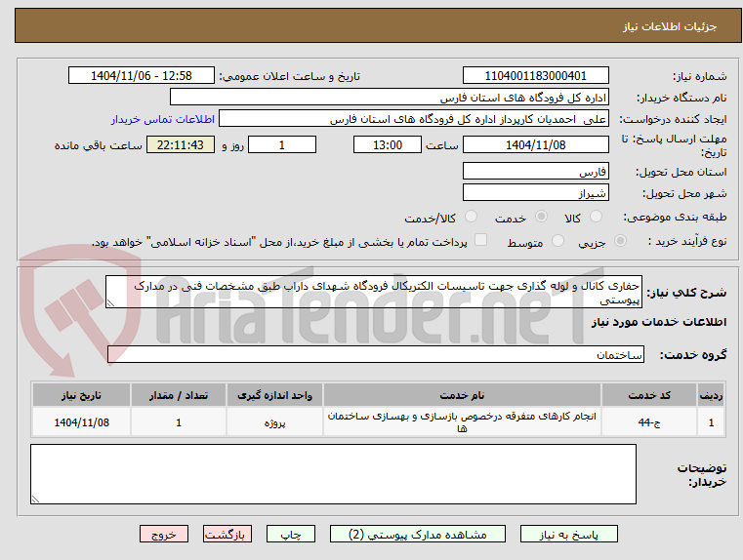This screenshot has width=743, height=560.
Task: Select the متوسط purchase type radio
Action: point(557,241)
